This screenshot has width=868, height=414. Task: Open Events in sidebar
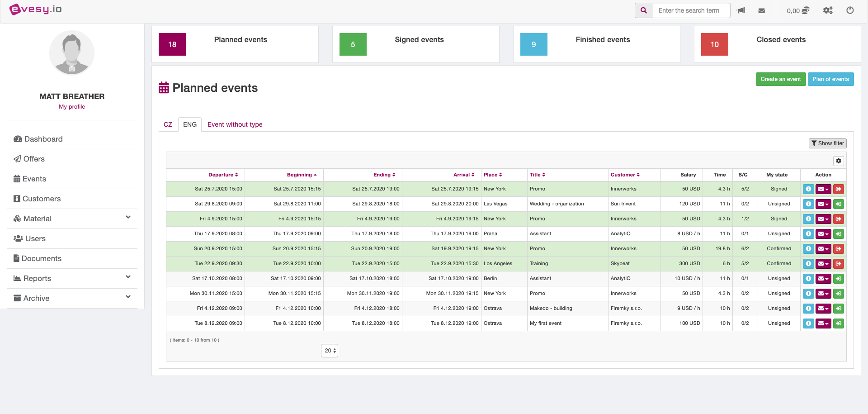[x=72, y=179]
